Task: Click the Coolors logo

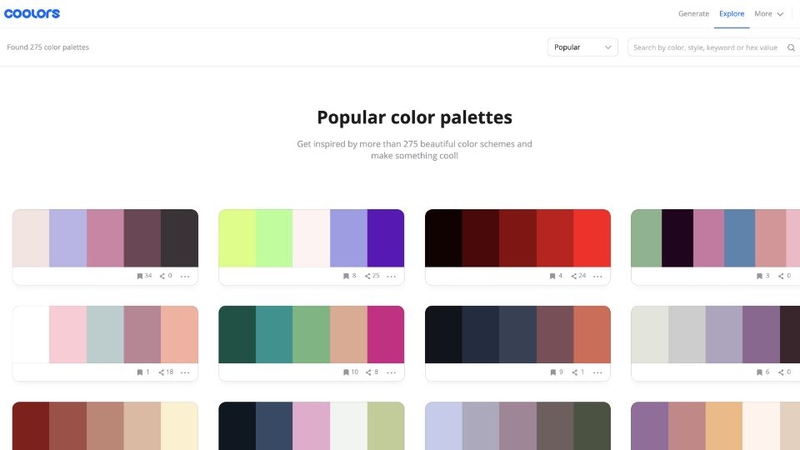Action: [x=32, y=14]
